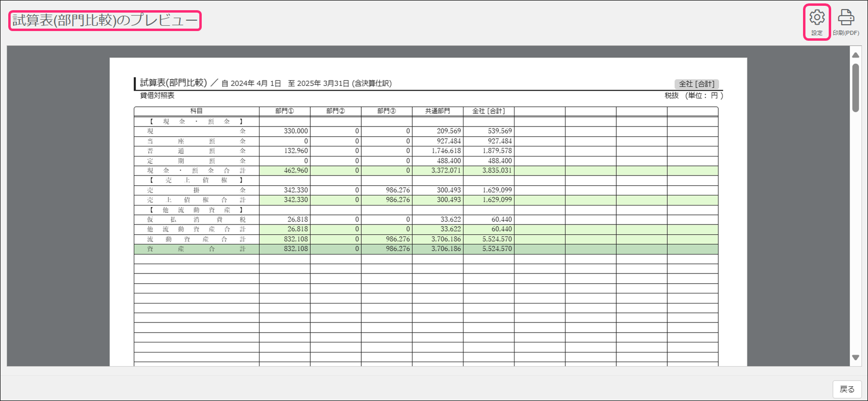This screenshot has height=401, width=868.
Task: Click the vertical scrollbar thumb
Action: click(x=855, y=87)
